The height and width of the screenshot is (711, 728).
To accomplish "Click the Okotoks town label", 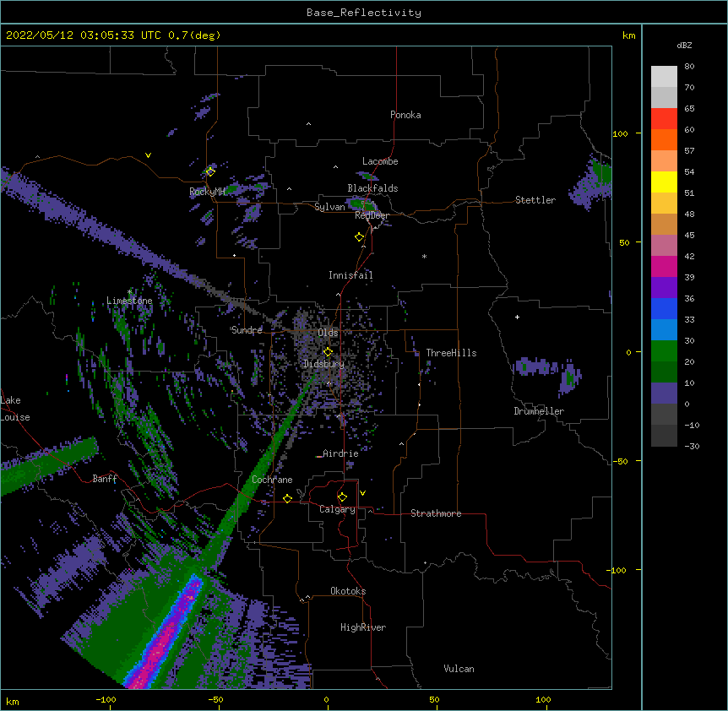I will click(x=348, y=591).
